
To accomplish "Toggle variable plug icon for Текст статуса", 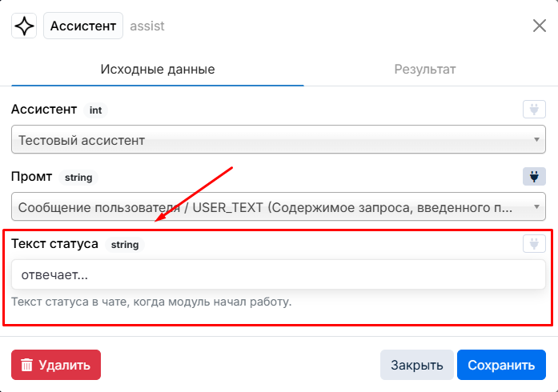I will tap(534, 244).
